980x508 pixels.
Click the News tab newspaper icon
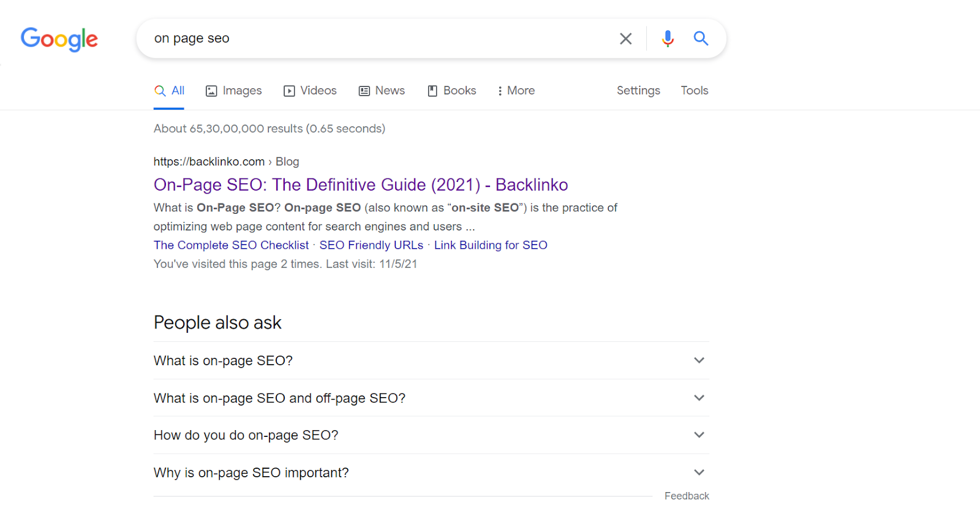(x=364, y=91)
